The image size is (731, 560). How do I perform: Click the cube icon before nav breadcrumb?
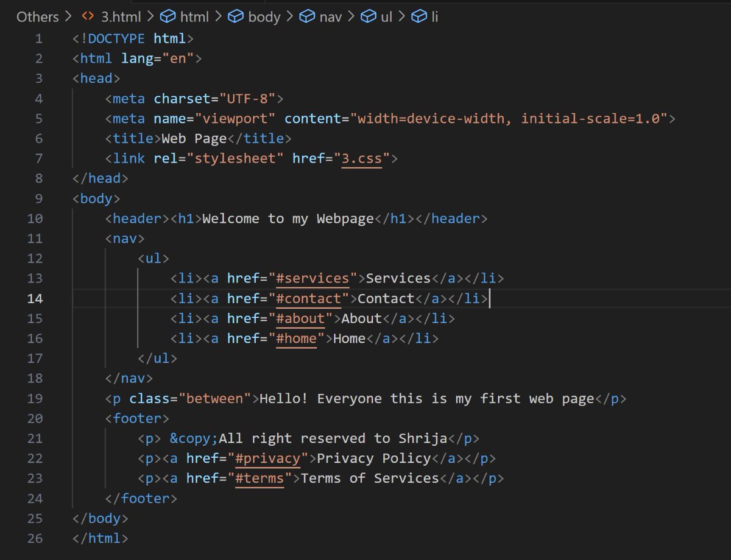pyautogui.click(x=308, y=16)
